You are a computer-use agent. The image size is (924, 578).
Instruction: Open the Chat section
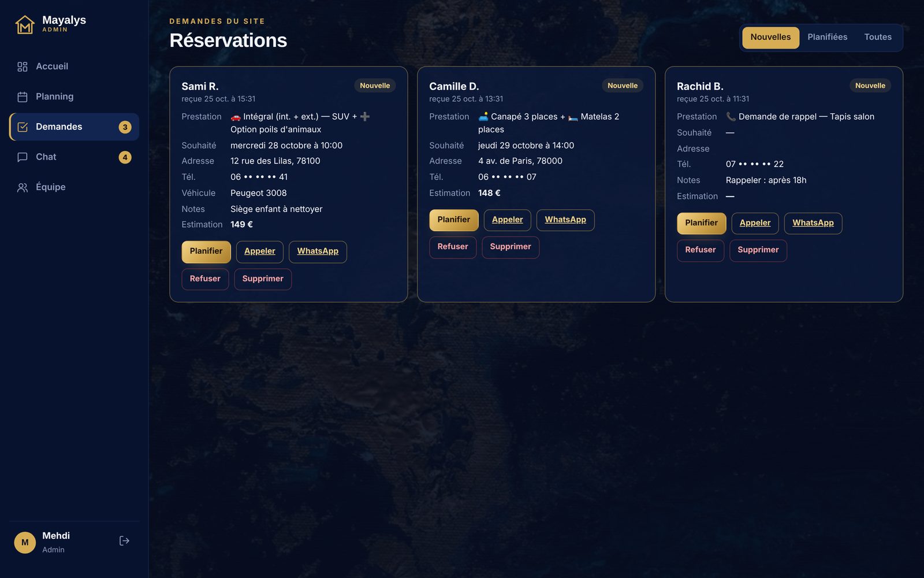[x=74, y=157]
